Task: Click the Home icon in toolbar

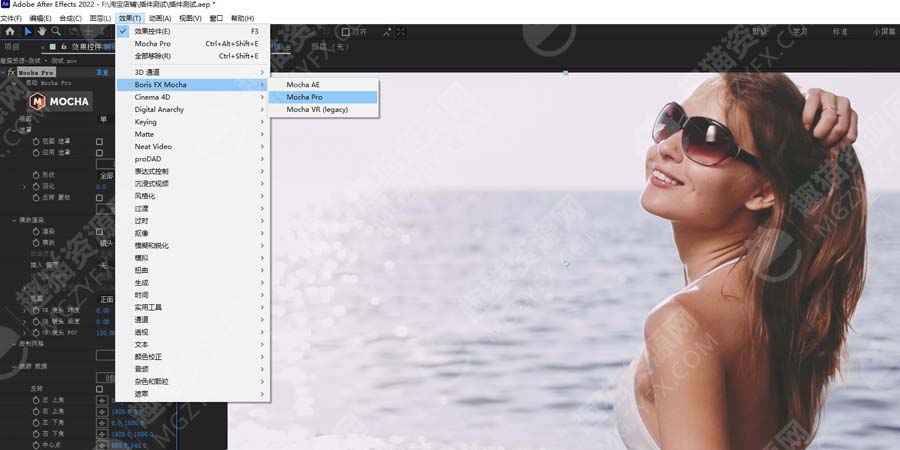Action: click(10, 32)
